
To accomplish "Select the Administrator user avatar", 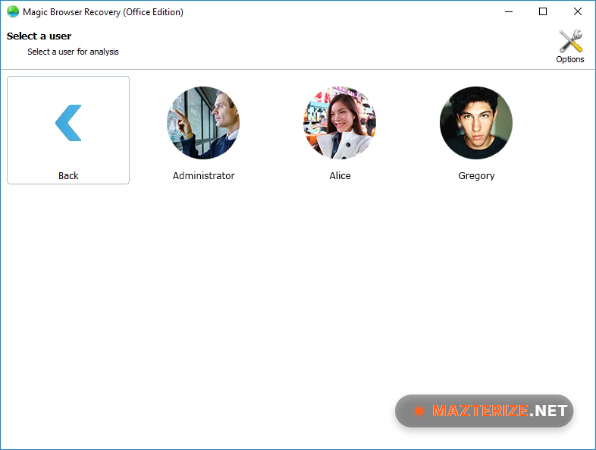I will click(203, 123).
